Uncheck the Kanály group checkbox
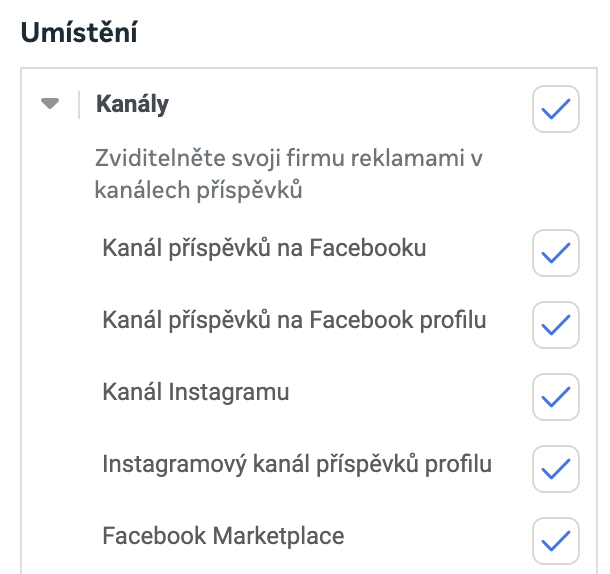 (555, 109)
